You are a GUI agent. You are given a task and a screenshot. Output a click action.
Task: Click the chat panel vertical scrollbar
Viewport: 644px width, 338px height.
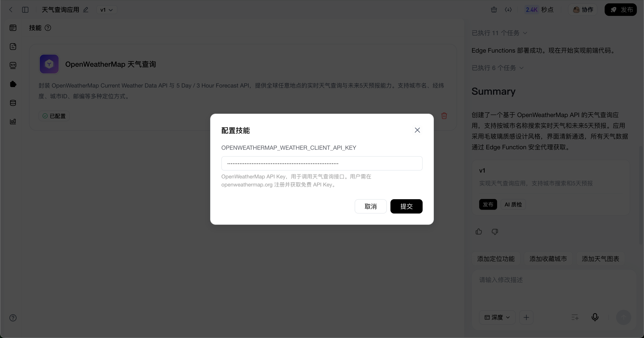tap(641, 195)
